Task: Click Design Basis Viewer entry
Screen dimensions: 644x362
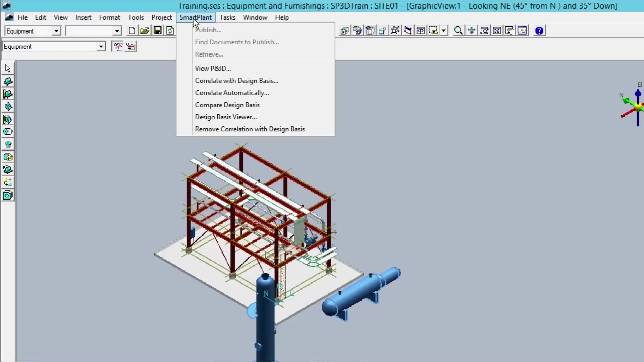Action: coord(226,117)
